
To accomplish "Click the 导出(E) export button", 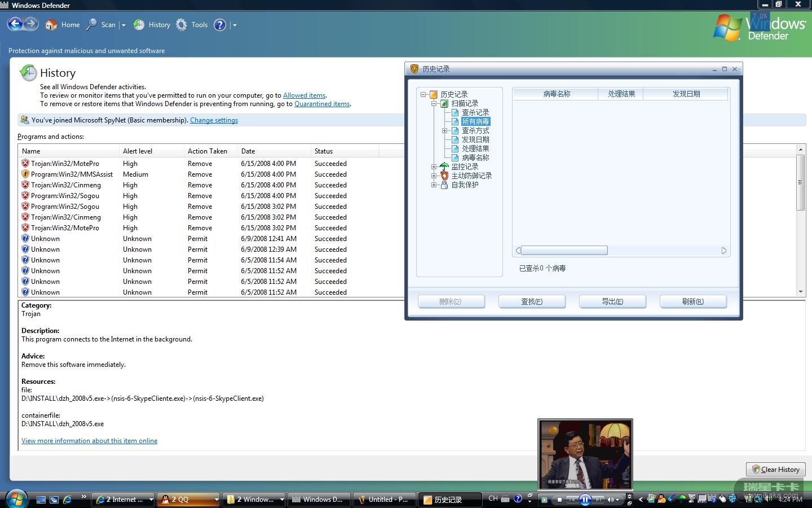I will pyautogui.click(x=612, y=301).
